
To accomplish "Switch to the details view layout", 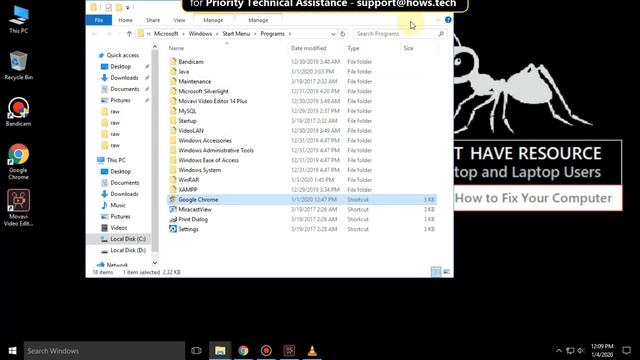I will [x=436, y=272].
